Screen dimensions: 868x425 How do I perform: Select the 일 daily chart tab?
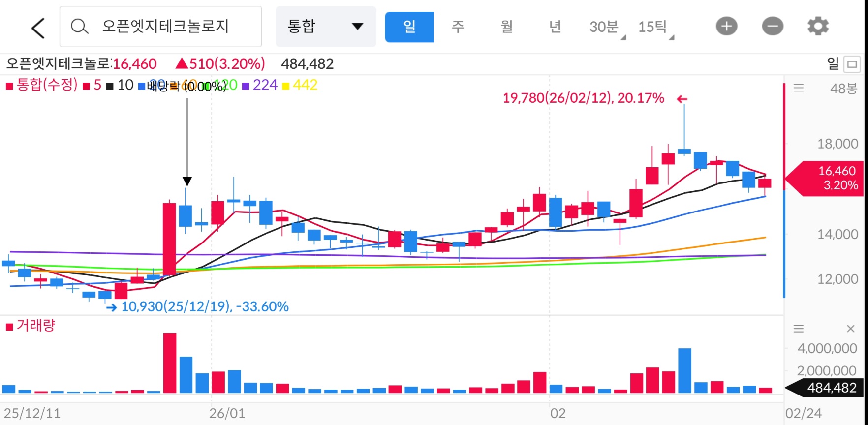[x=409, y=27]
